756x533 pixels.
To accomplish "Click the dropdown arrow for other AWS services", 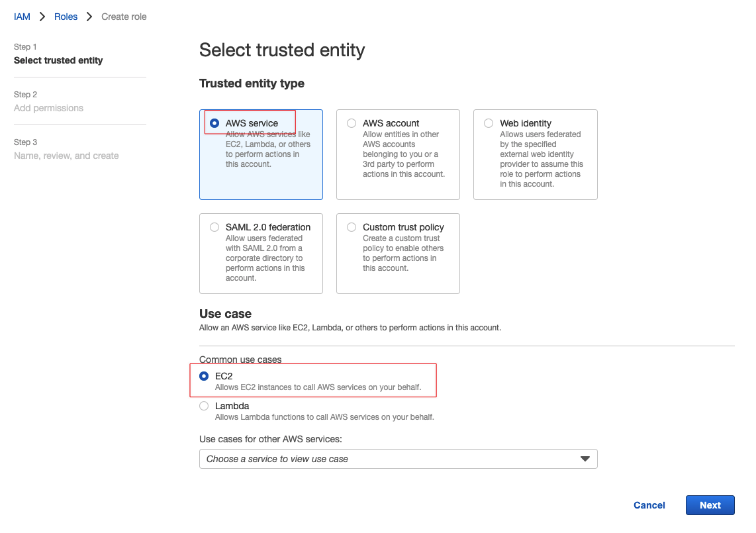I will click(585, 459).
